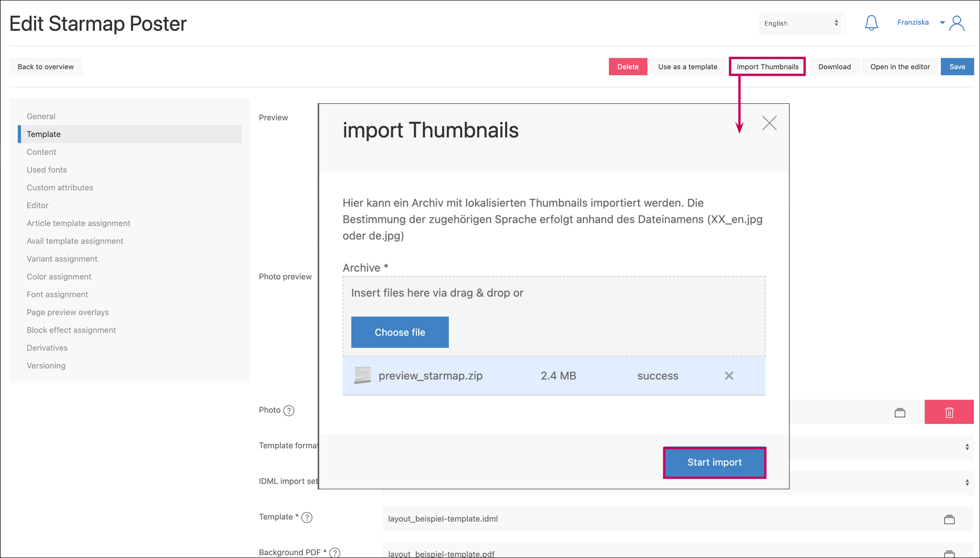Screen dimensions: 980x558
Task: Close the import Thumbnails dialog
Action: tap(769, 123)
